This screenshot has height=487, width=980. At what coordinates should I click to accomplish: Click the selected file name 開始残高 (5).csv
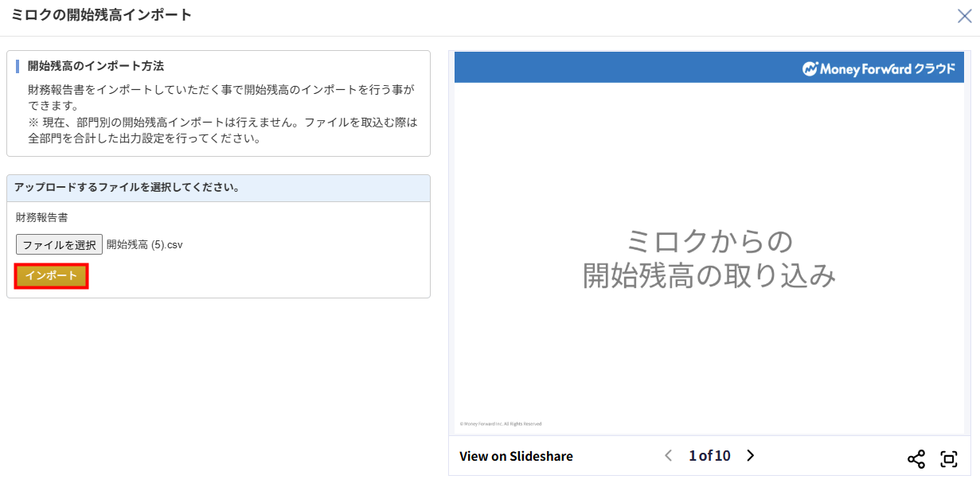145,244
